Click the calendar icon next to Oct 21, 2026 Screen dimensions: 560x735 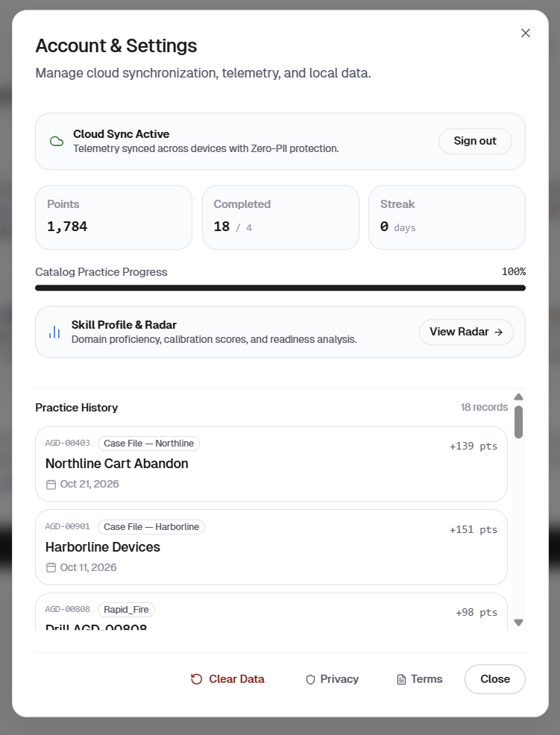[x=51, y=485]
